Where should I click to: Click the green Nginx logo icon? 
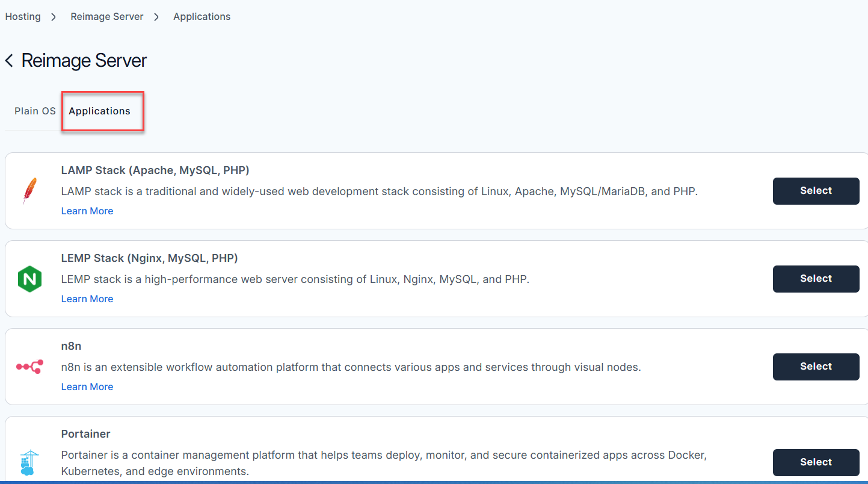pos(30,278)
